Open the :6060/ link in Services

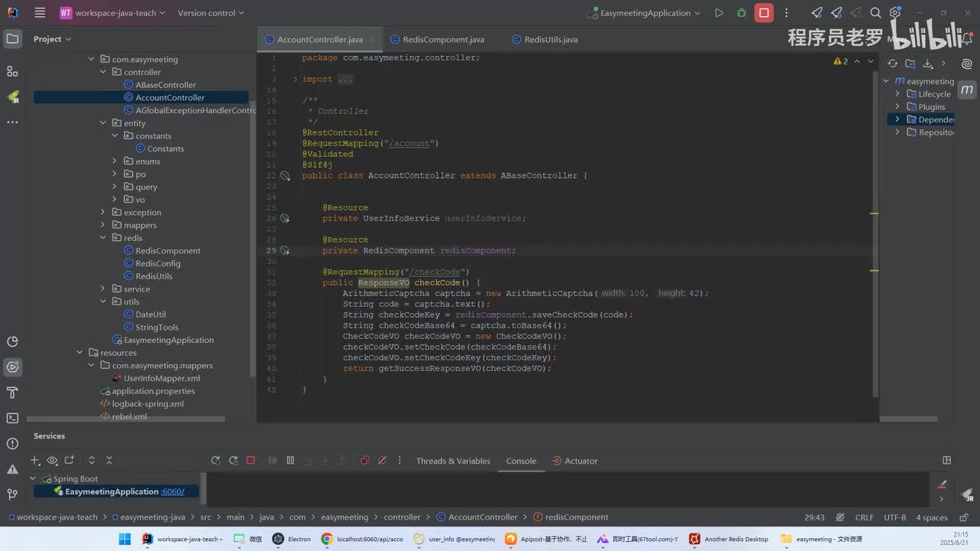172,492
